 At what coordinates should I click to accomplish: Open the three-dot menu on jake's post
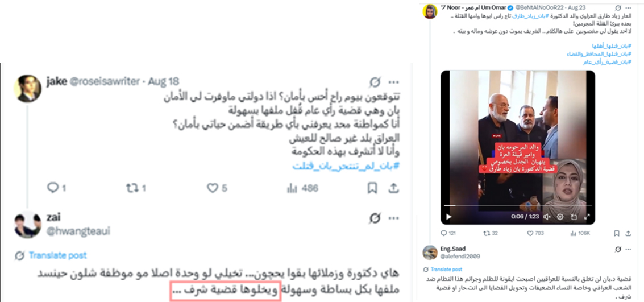point(394,82)
